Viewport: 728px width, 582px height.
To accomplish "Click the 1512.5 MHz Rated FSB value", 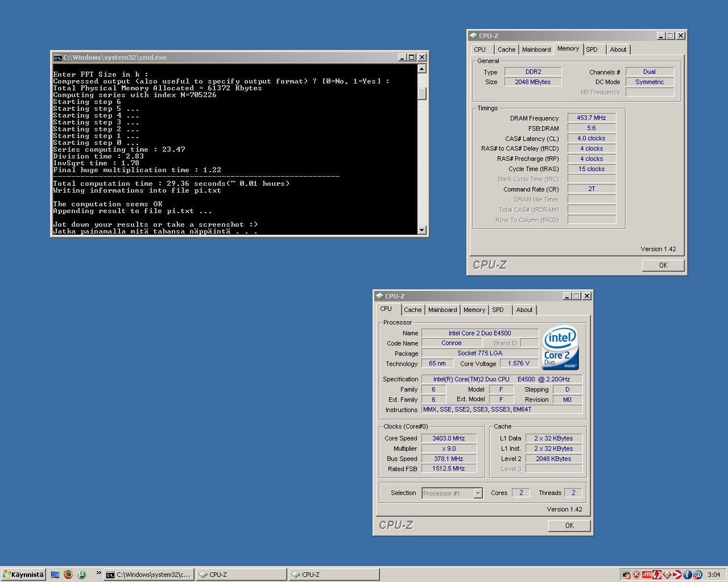I will 449,468.
